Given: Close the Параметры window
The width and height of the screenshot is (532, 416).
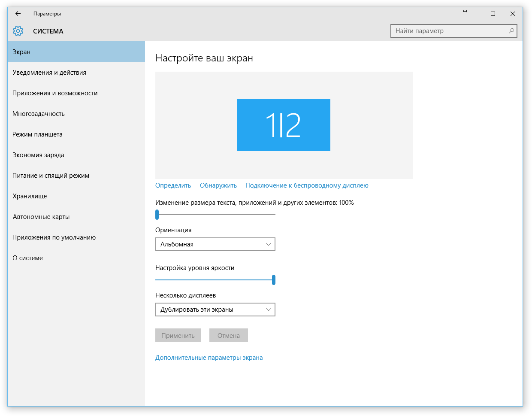Looking at the screenshot, I should coord(513,14).
